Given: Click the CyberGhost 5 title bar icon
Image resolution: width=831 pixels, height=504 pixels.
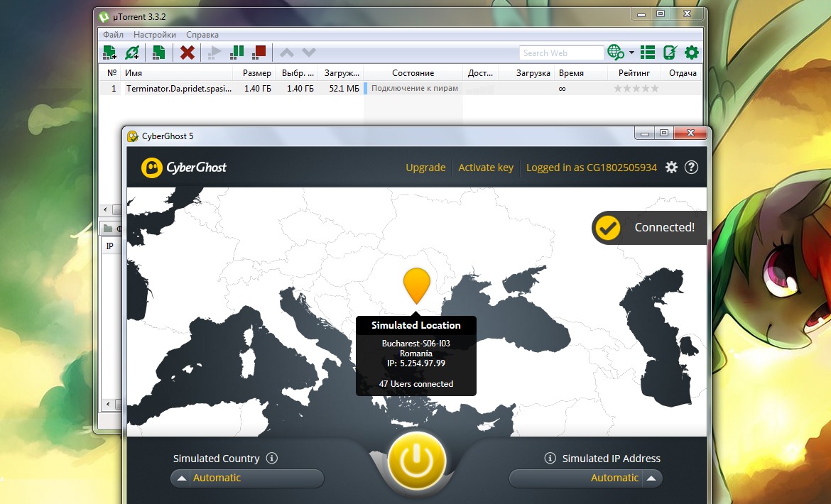Looking at the screenshot, I should (133, 136).
